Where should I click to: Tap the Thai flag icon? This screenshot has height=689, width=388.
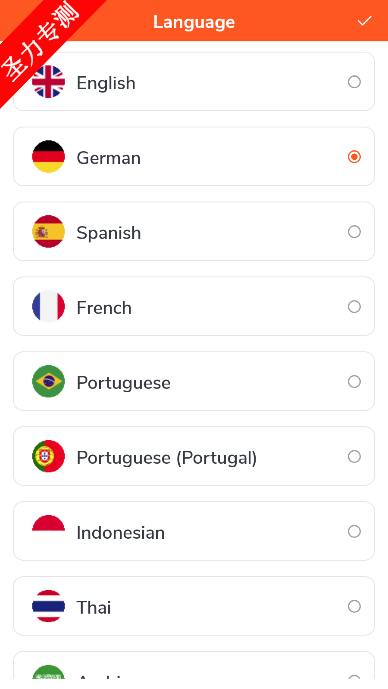coord(48,606)
